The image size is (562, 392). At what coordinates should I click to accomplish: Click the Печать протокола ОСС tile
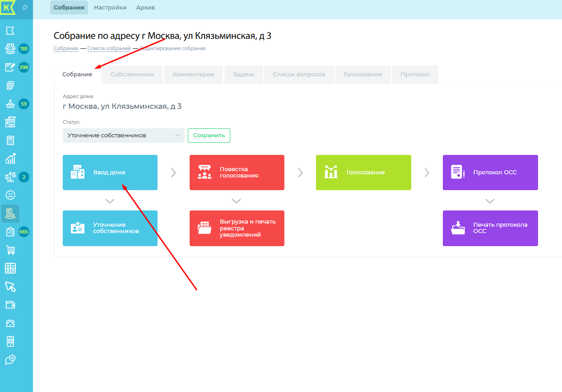(x=490, y=228)
